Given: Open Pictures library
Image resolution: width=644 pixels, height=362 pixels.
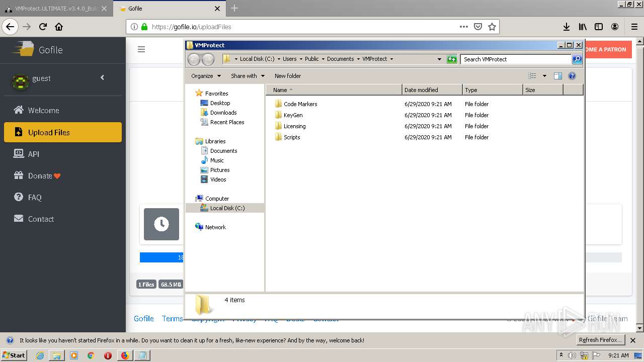Looking at the screenshot, I should pyautogui.click(x=220, y=170).
